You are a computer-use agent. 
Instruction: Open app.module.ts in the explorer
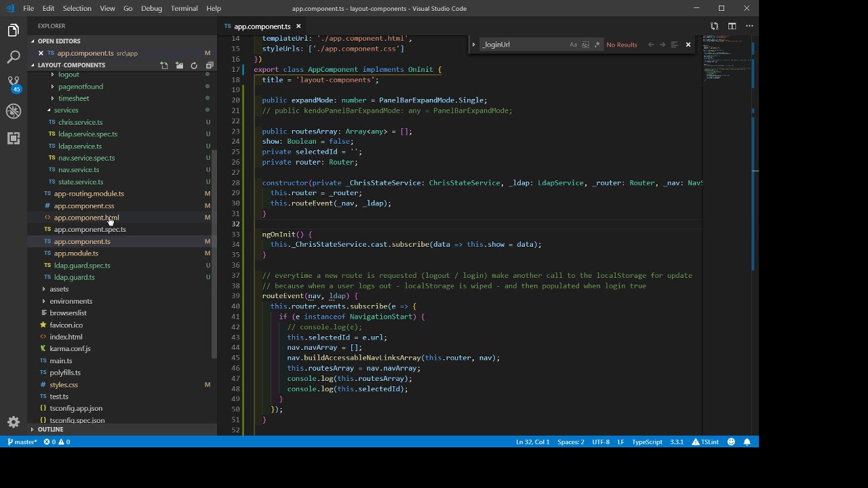(x=76, y=253)
